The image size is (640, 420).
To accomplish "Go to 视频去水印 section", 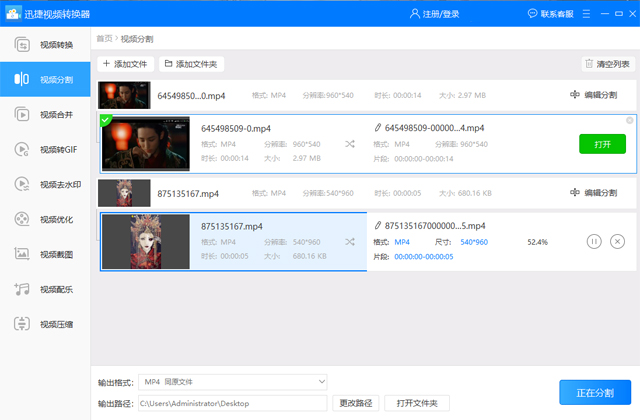I will point(45,184).
